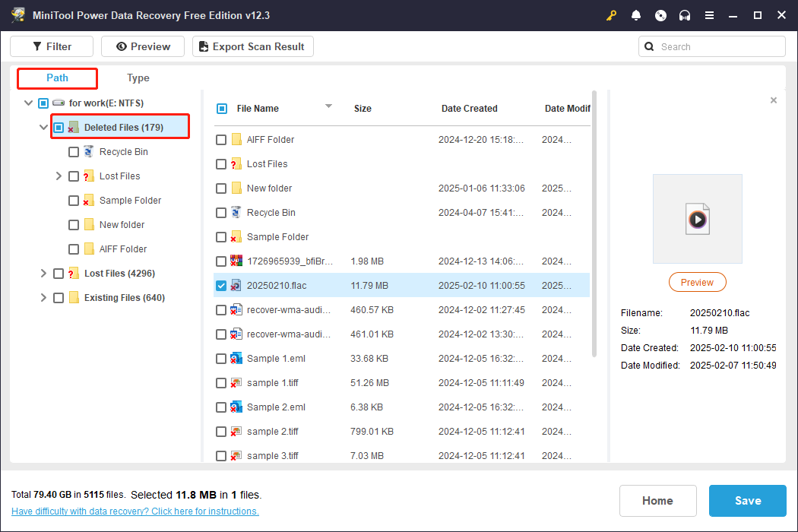
Task: Check the Sample 1.eml checkbox
Action: pyautogui.click(x=221, y=359)
